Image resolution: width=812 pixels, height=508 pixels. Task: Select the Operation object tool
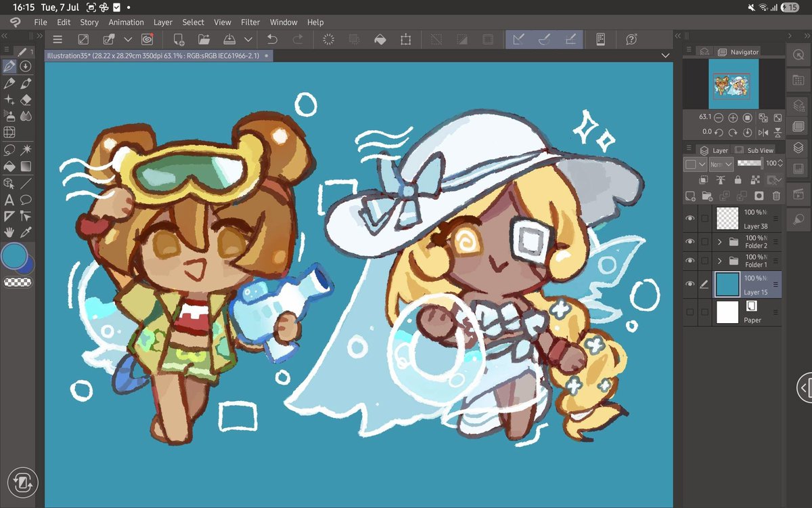pyautogui.click(x=9, y=183)
